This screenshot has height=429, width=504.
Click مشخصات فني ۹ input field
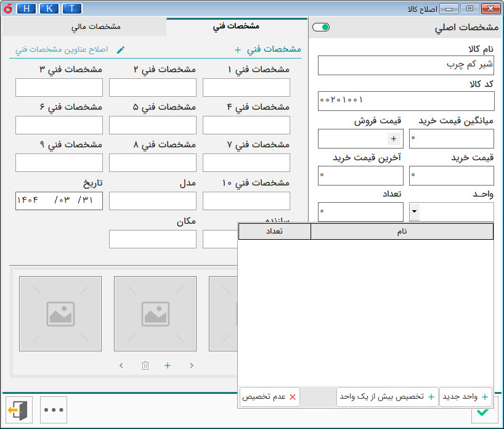pyautogui.click(x=59, y=163)
